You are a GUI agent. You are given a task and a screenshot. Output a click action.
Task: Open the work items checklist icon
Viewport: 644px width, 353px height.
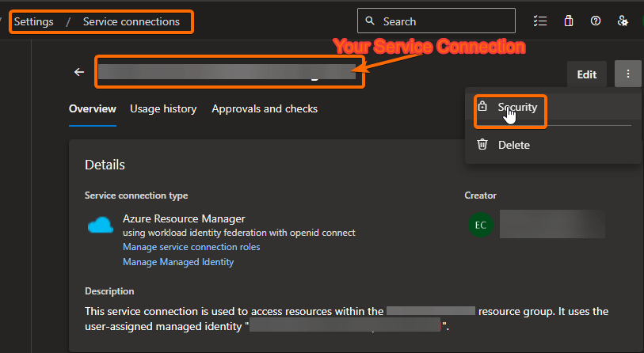pos(540,21)
